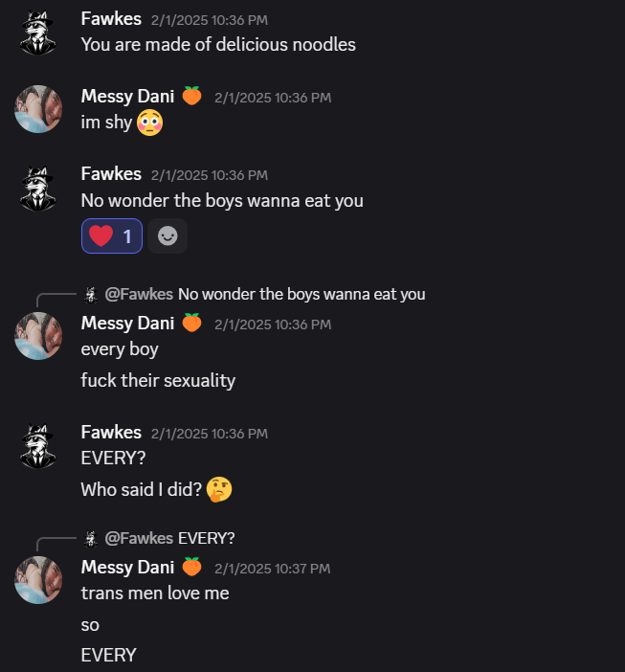This screenshot has width=625, height=672.
Task: Click Fawkes avatar beside the 'EVERY?' message
Action: (x=38, y=446)
